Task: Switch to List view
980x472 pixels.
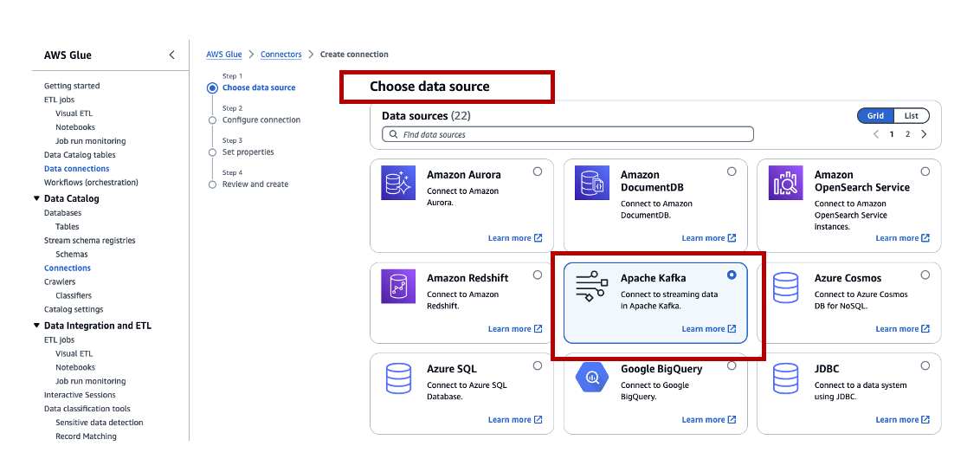Action: tap(912, 116)
